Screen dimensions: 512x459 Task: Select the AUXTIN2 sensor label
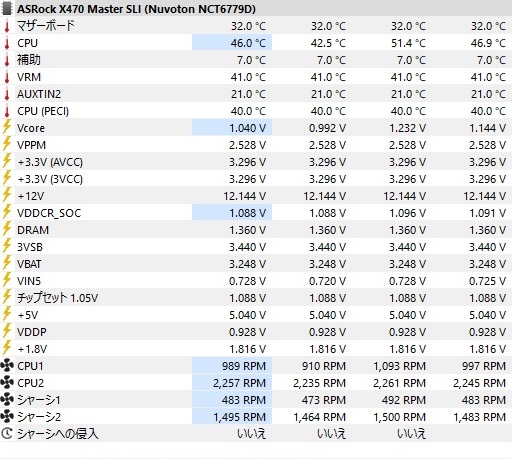click(39, 94)
